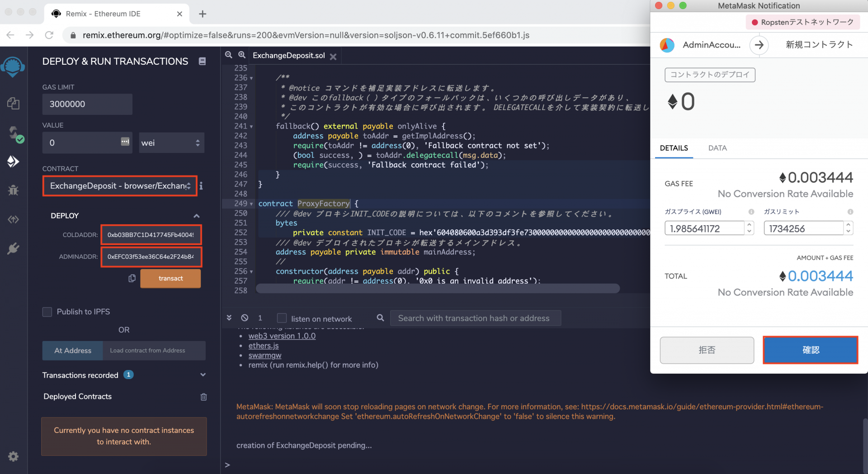Copy deploy parameters with clipboard icon

coord(132,278)
